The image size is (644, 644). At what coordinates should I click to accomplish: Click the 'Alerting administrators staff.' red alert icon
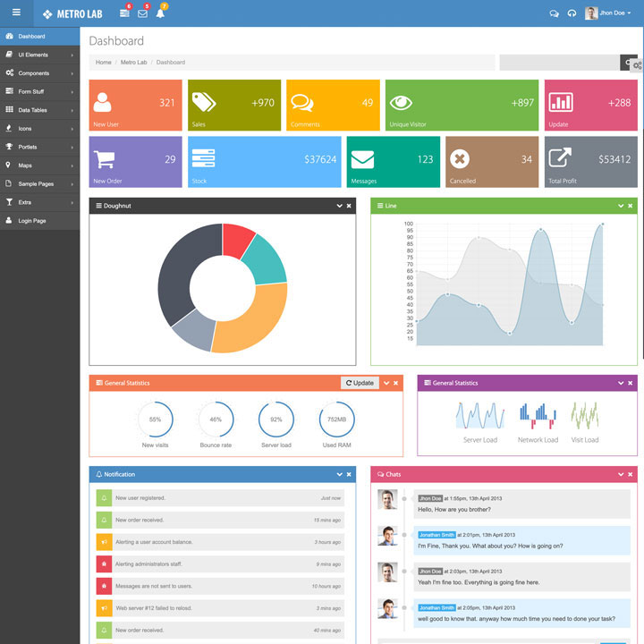coord(104,563)
